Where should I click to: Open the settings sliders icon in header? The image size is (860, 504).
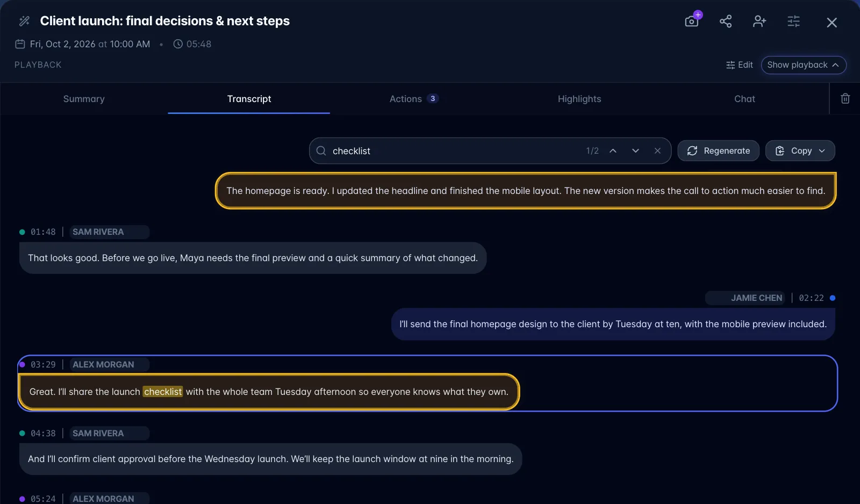tap(794, 21)
